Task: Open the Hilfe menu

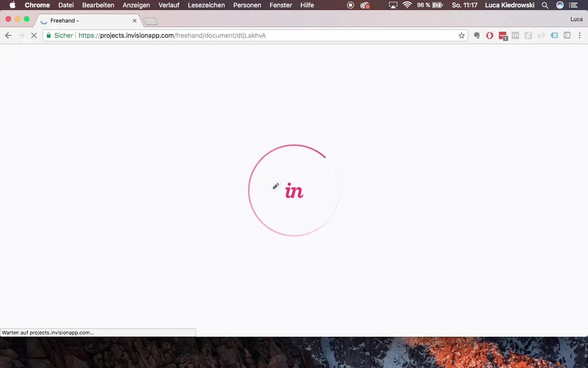Action: 307,5
